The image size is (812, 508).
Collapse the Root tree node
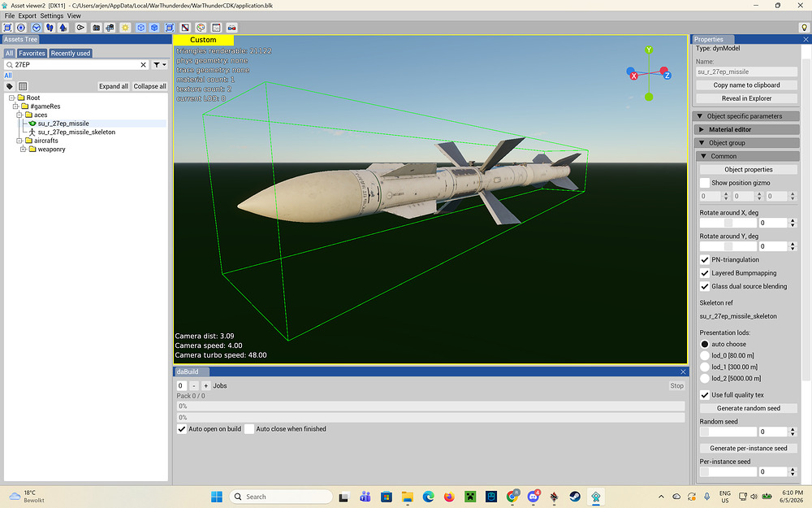(x=11, y=98)
